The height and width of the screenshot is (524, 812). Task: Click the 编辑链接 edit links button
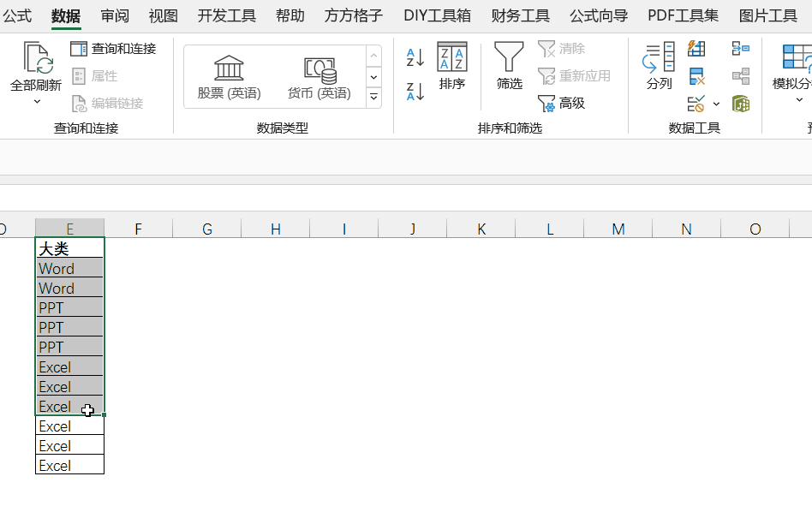[107, 104]
